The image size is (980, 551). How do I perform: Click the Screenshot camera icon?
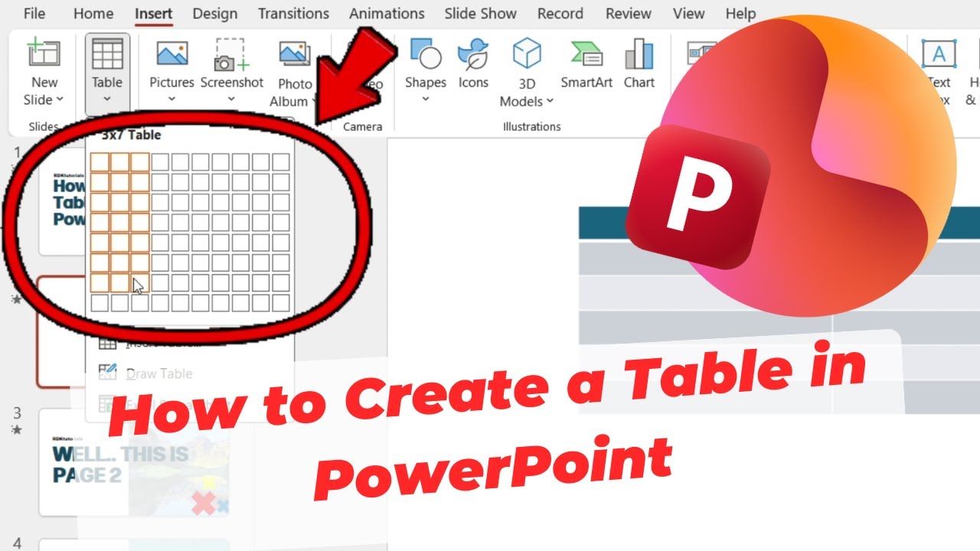(230, 54)
